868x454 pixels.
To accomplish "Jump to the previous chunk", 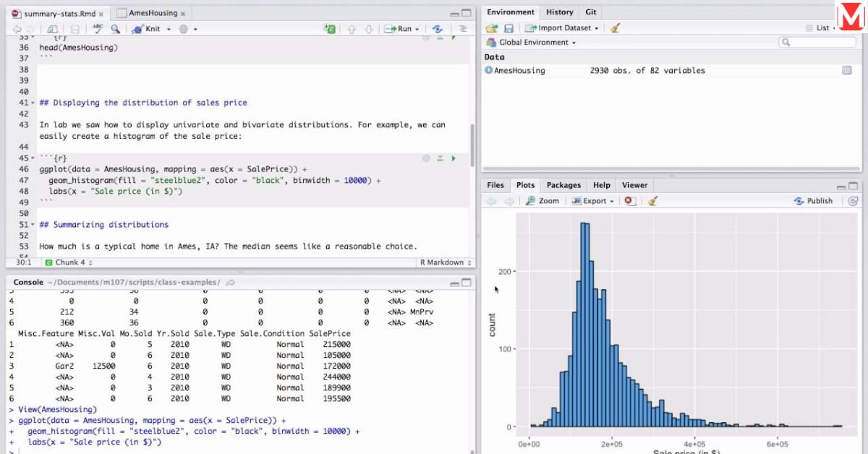I will pos(352,29).
